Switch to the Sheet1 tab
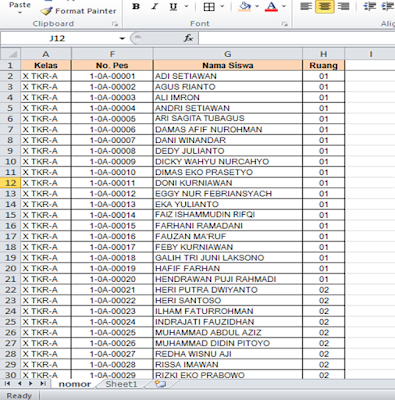 122,384
